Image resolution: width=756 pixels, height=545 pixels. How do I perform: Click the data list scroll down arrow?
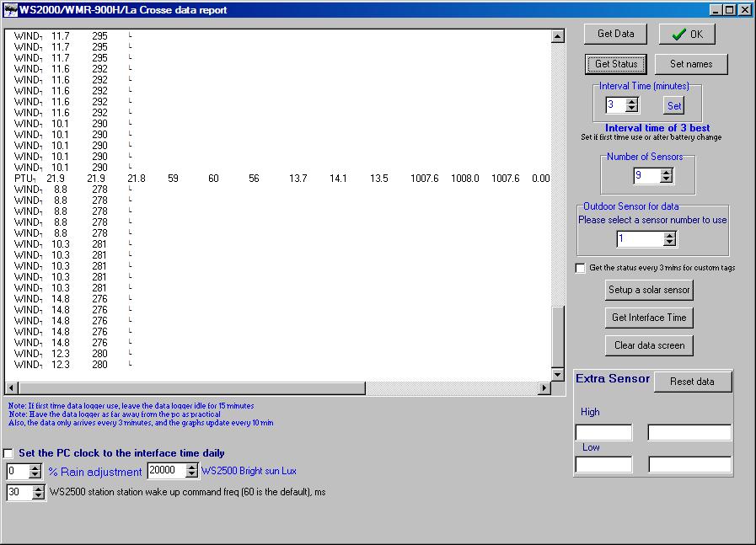tap(558, 374)
